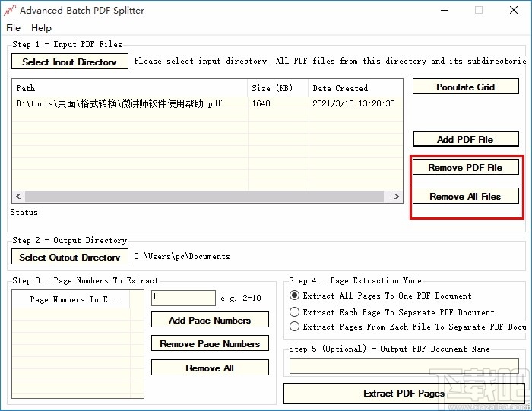Screen dimensions: 532x411
Task: Close the Advanced Batch PDF Splitter window
Action: coord(514,10)
